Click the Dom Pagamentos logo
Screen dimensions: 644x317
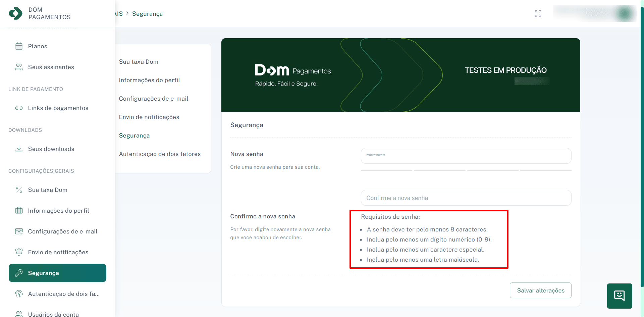[15, 13]
